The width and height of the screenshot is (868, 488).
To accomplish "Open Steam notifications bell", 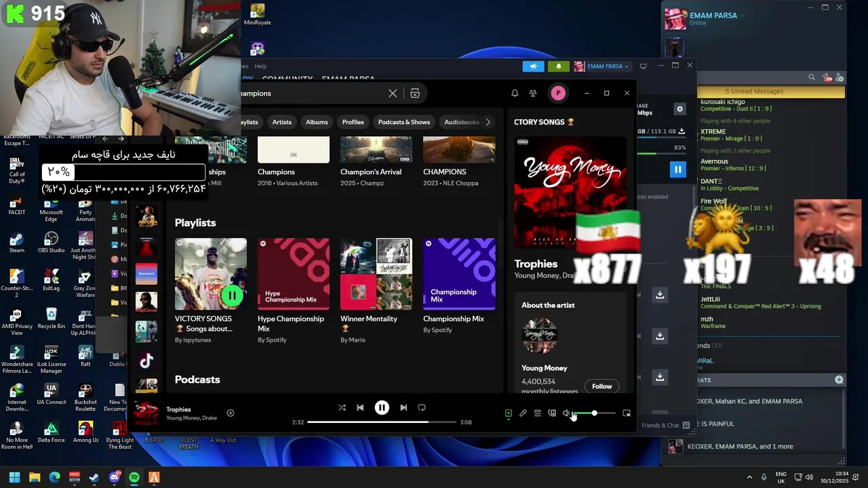I will coord(559,66).
